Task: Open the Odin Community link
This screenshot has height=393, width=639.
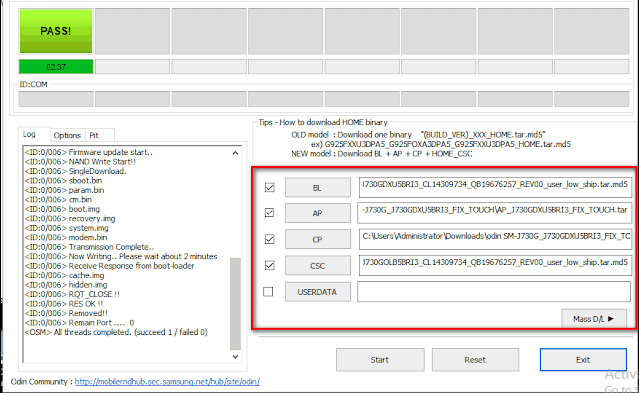Action: point(167,382)
